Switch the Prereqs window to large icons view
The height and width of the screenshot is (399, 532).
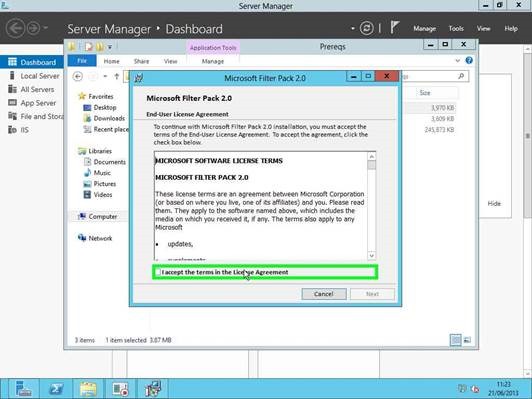pos(467,340)
